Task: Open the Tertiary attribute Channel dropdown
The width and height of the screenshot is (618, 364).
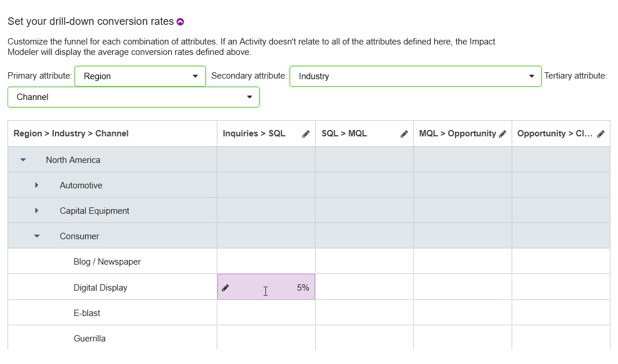Action: [x=134, y=97]
